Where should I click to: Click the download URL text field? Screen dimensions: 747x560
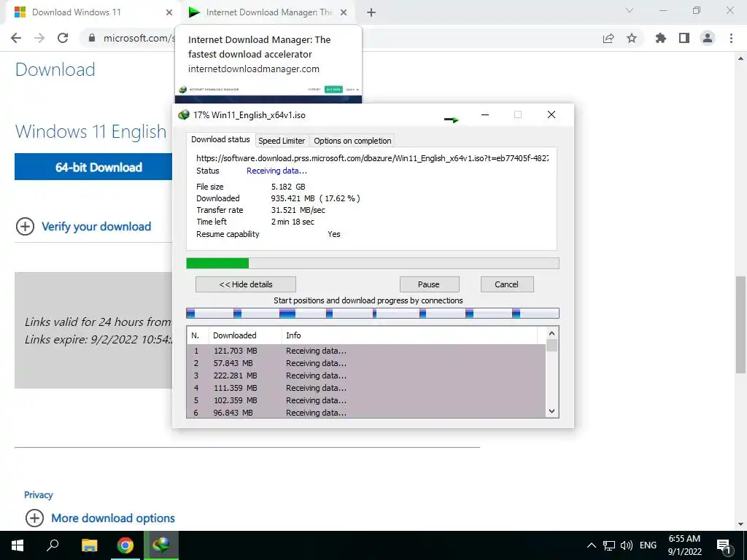(x=372, y=158)
